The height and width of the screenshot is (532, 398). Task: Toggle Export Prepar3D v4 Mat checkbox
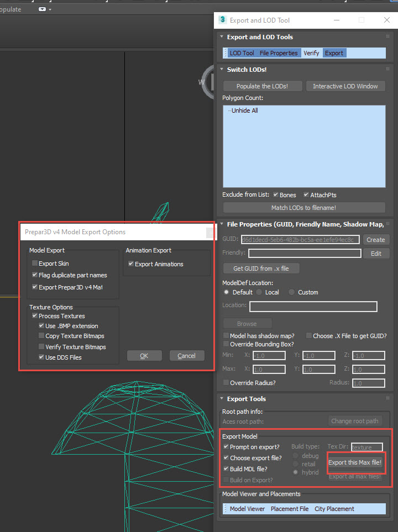point(35,287)
